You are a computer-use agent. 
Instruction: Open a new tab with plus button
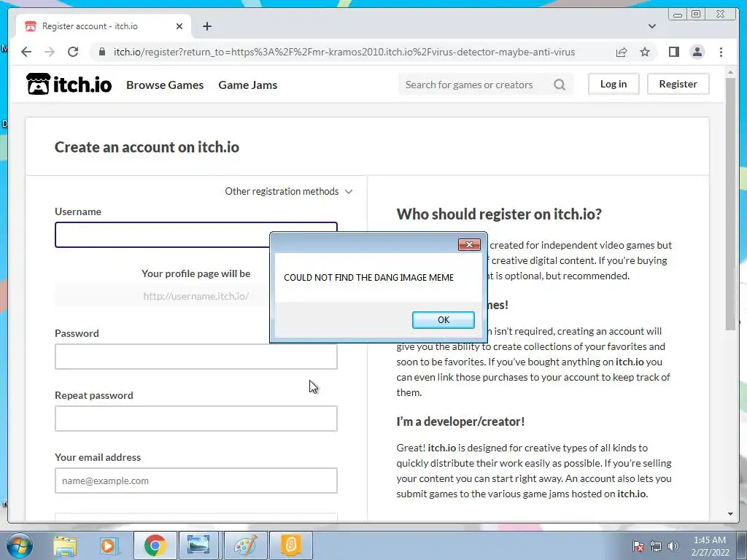[206, 26]
